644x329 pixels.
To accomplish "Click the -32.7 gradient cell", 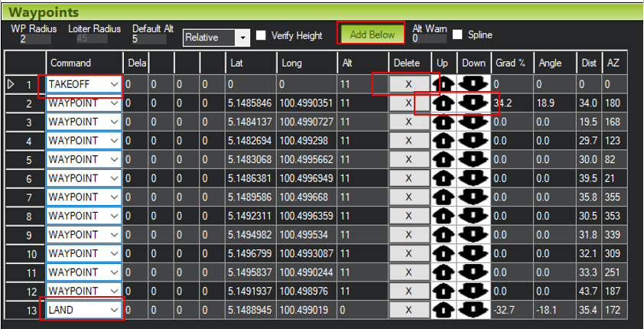I will [x=512, y=310].
